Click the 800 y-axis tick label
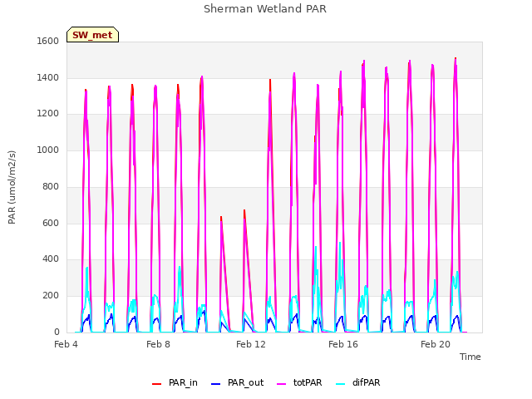532x399 pixels. coord(51,186)
